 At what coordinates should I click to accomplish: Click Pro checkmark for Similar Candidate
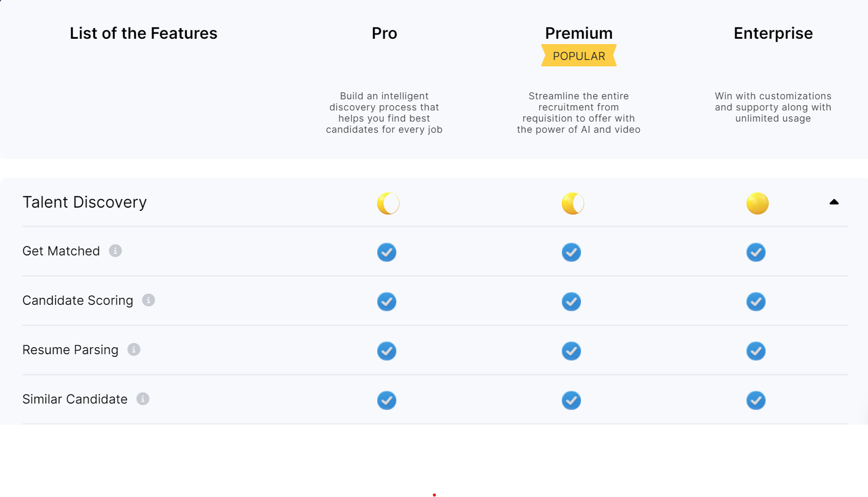(387, 400)
